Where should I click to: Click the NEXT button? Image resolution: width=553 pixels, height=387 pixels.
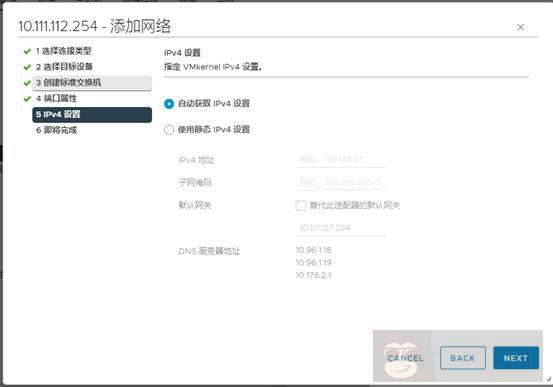pyautogui.click(x=516, y=358)
